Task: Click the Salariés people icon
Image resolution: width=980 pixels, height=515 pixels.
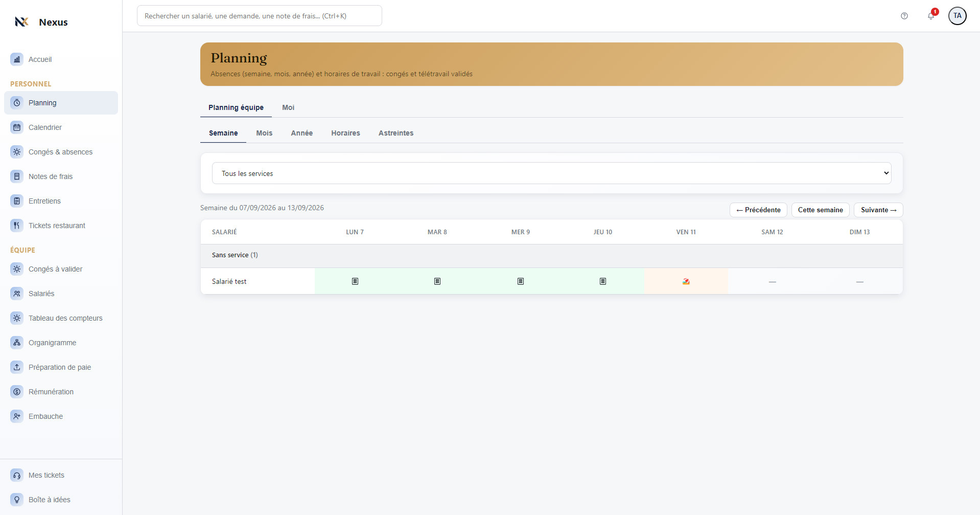Action: pos(17,294)
